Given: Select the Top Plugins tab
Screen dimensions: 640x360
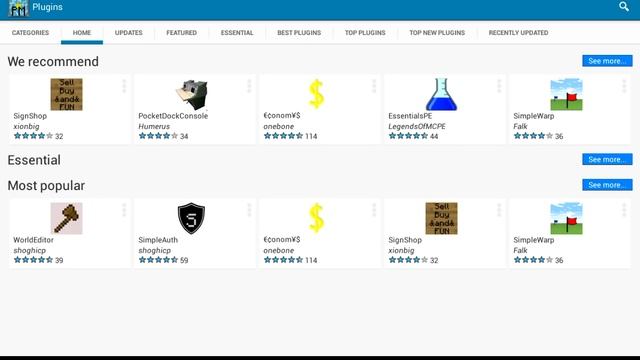Looking at the screenshot, I should click(x=365, y=33).
